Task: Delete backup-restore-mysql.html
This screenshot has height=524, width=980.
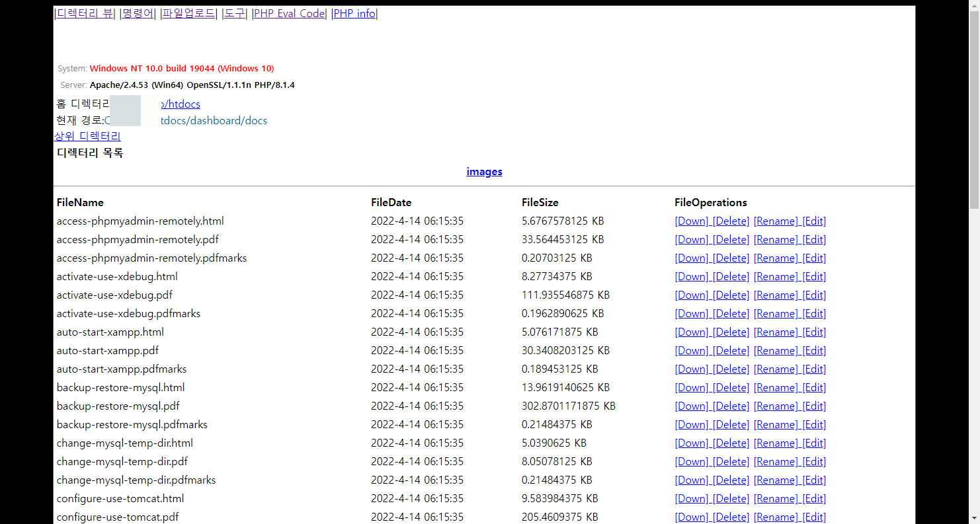Action: (731, 387)
